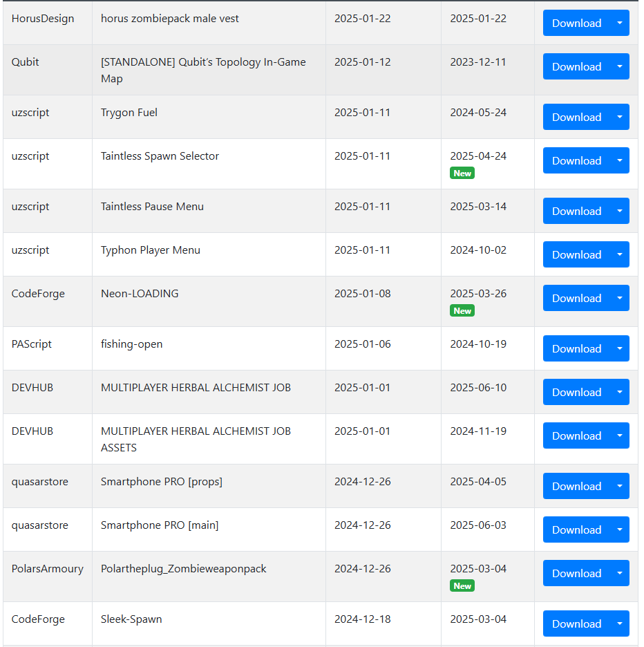Download Sleek-Spawn by CodeForge

[576, 623]
